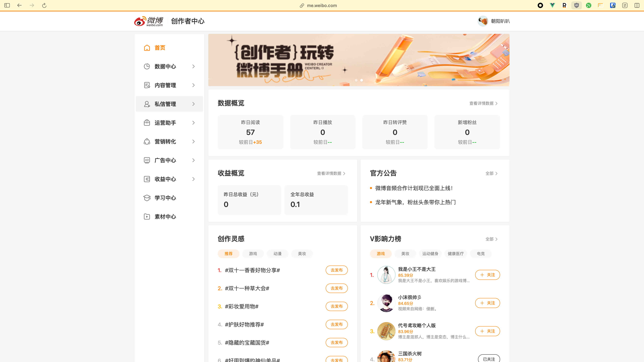Open the split view icon in toolbar
Viewport: 644px width, 362px height.
point(637,5)
